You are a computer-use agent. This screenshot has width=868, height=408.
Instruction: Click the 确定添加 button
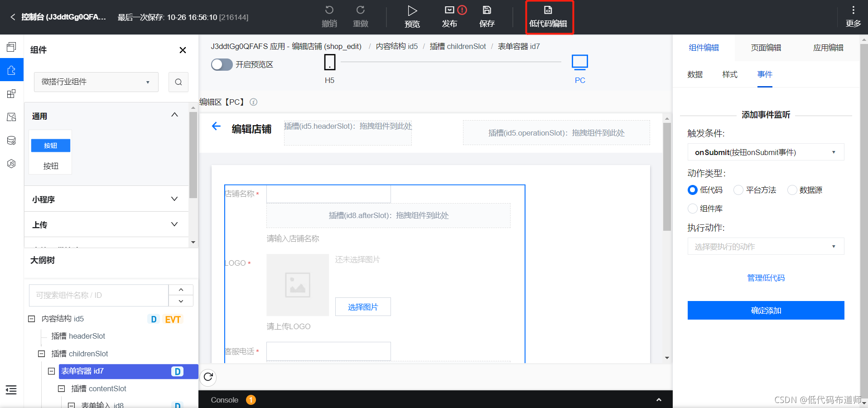point(766,311)
